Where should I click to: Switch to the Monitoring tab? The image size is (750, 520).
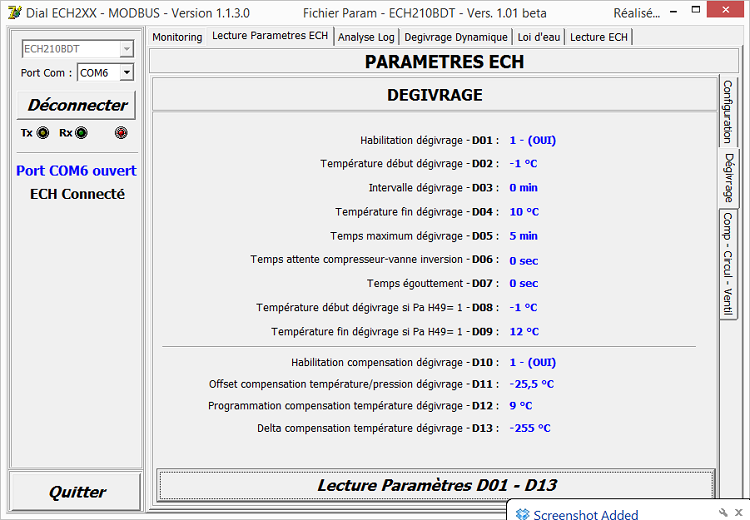coord(177,37)
